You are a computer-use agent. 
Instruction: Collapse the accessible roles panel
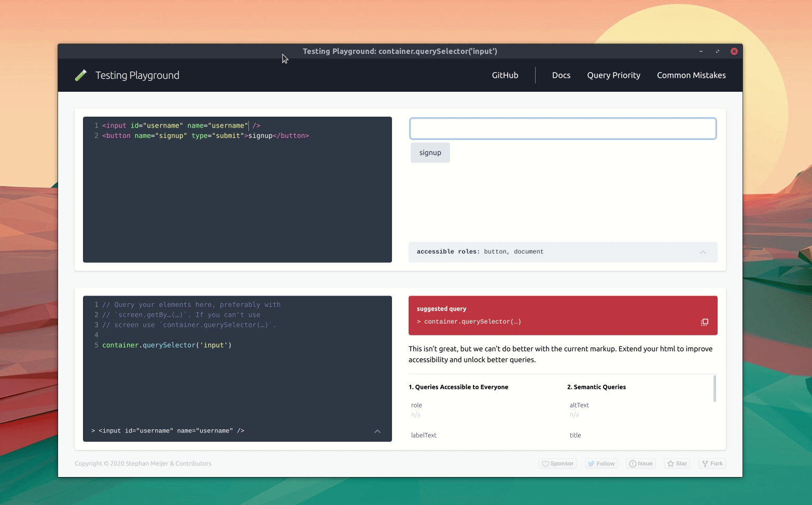pos(703,252)
